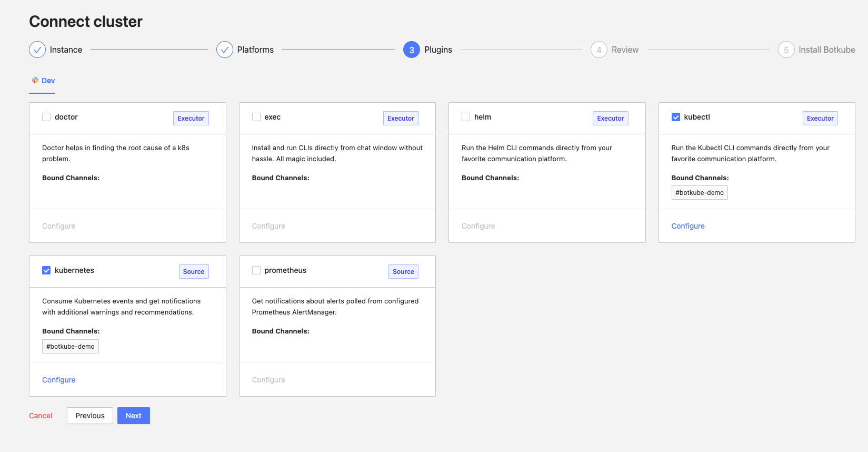This screenshot has width=868, height=452.
Task: Click the step 5 Install Botkube circle
Action: 786,50
